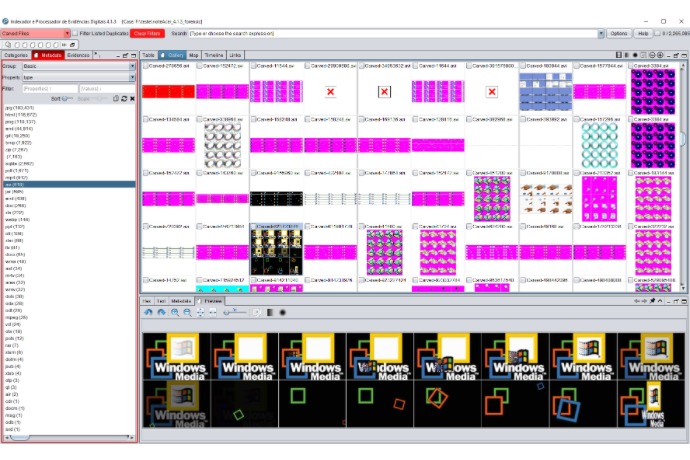Viewport: 690px width, 460px height.
Task: Rotate the preview image right
Action: point(161,312)
